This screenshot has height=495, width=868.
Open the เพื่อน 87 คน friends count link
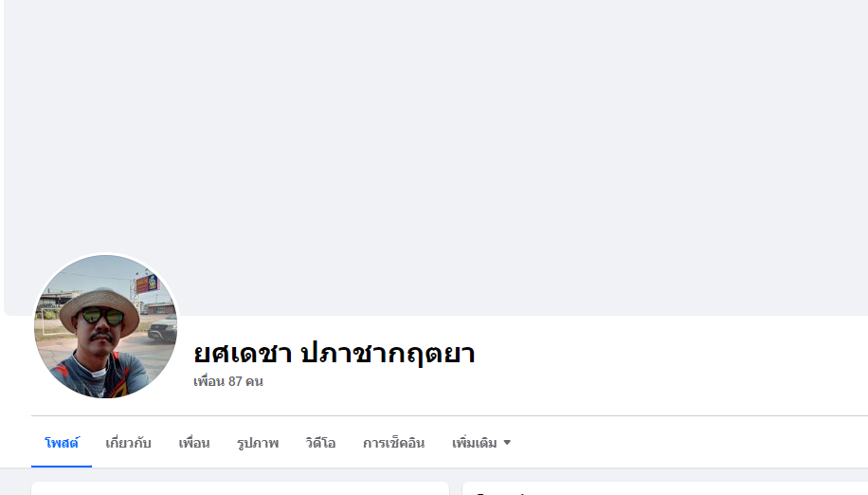tap(228, 381)
